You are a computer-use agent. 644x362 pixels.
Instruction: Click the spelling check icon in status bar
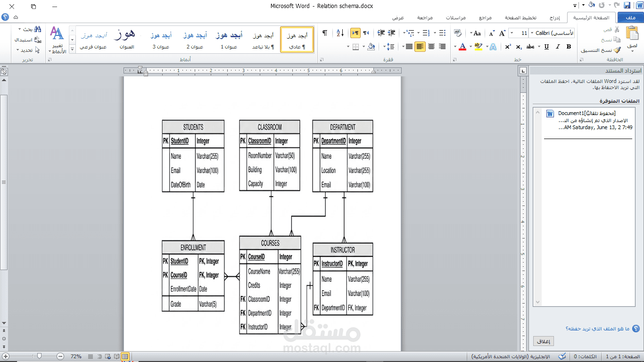(562, 356)
